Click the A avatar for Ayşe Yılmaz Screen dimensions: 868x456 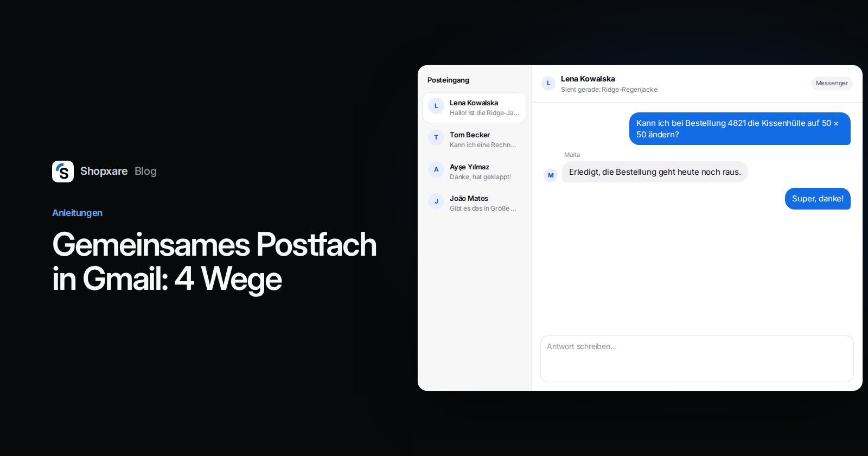point(436,169)
